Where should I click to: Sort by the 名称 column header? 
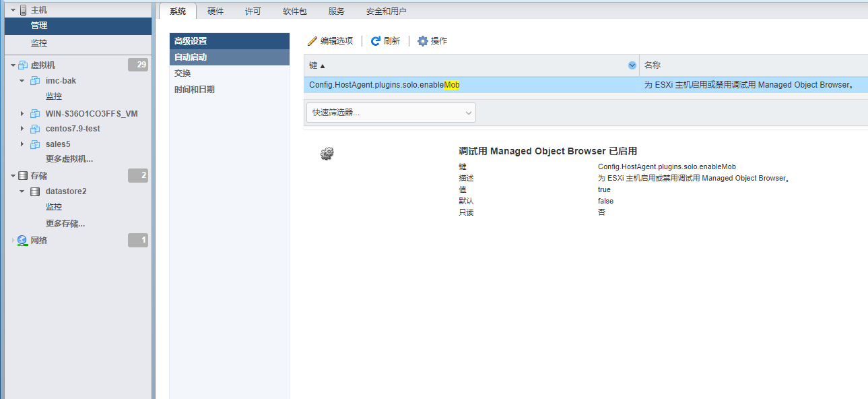(x=754, y=65)
